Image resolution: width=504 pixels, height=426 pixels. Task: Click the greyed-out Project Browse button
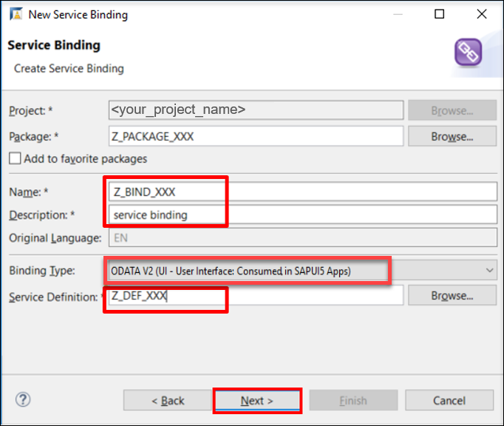(452, 110)
